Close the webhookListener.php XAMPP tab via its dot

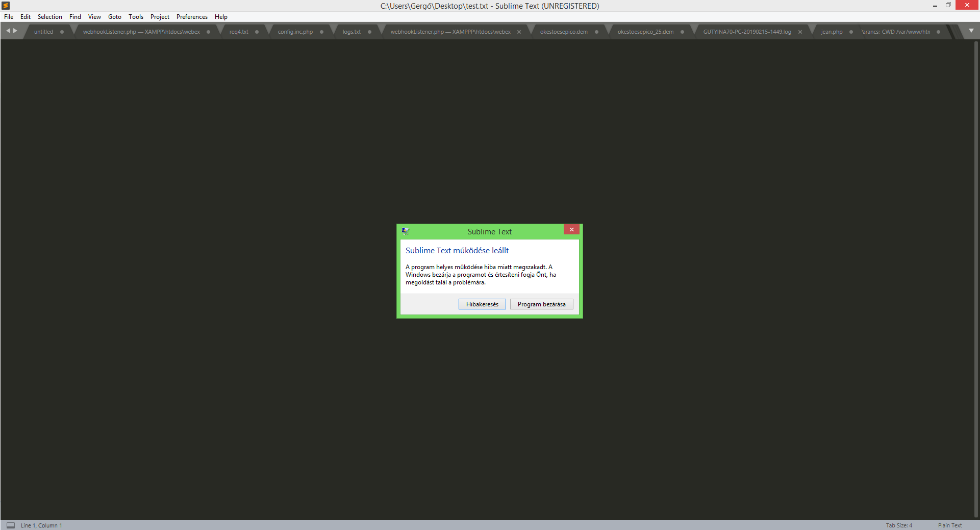pos(208,32)
